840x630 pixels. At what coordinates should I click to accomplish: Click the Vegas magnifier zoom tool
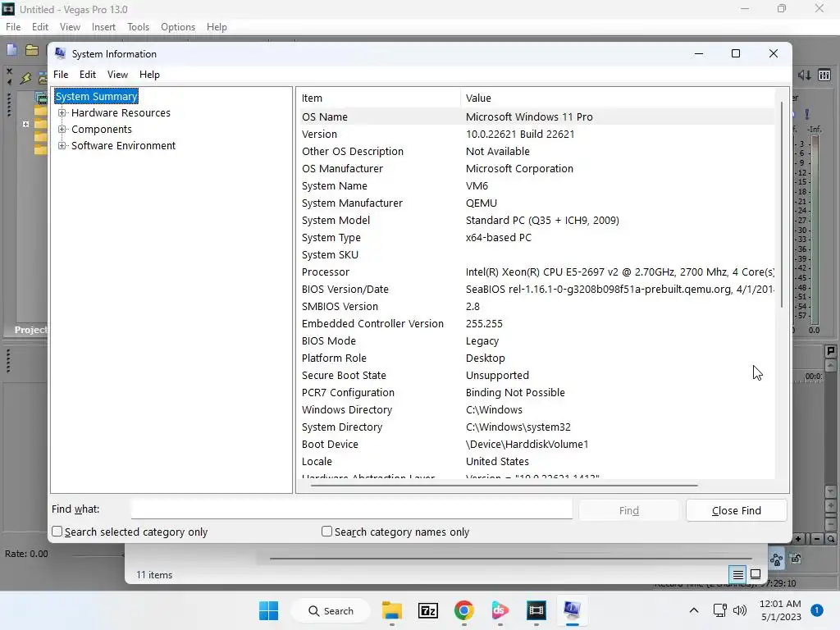(x=830, y=539)
